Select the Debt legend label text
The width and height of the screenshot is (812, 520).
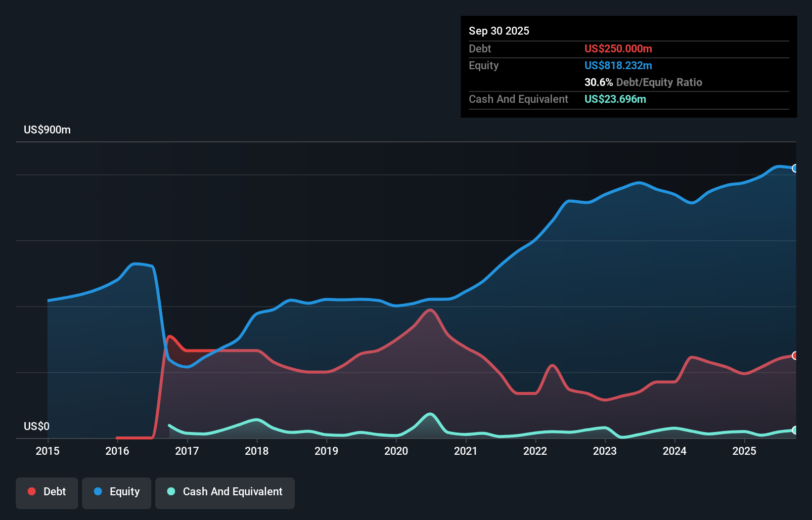54,491
